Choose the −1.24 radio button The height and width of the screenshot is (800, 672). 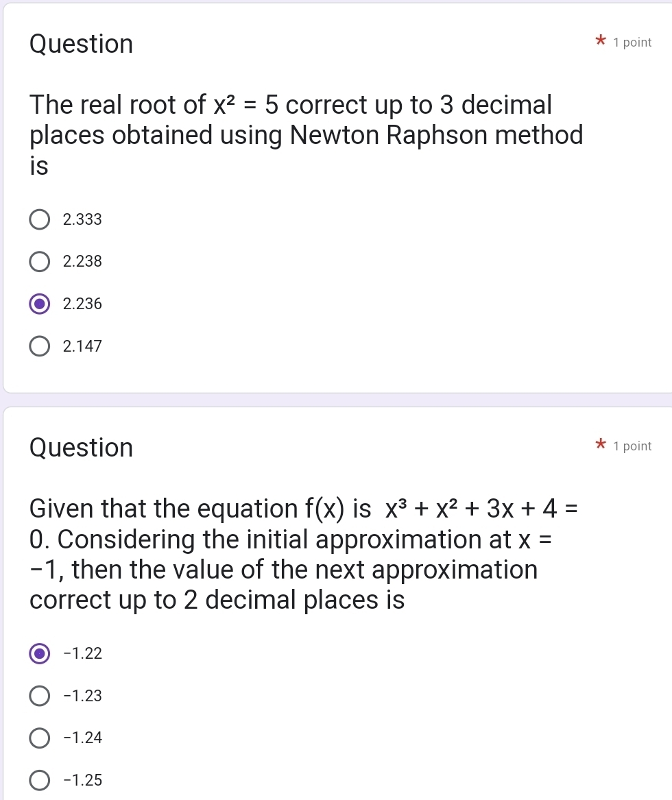(40, 738)
